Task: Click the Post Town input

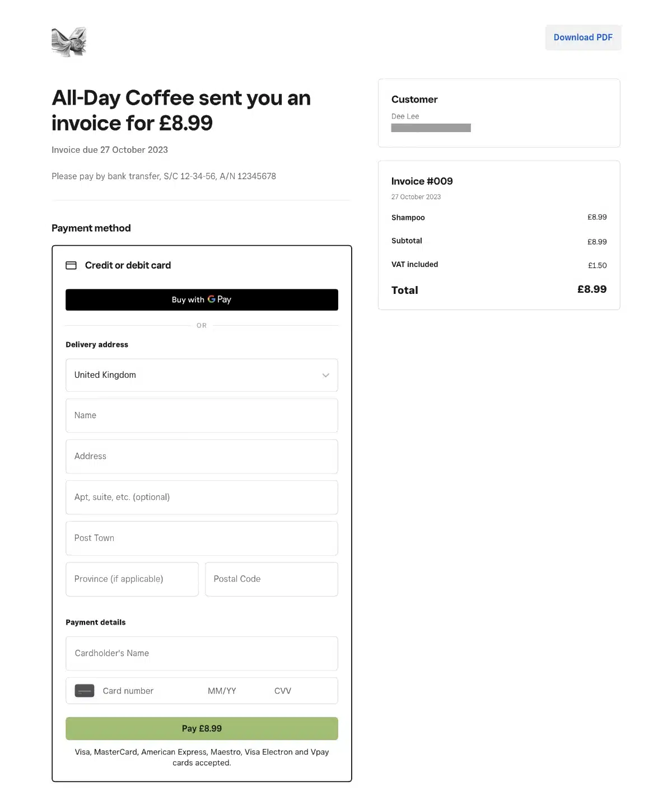Action: (x=202, y=538)
